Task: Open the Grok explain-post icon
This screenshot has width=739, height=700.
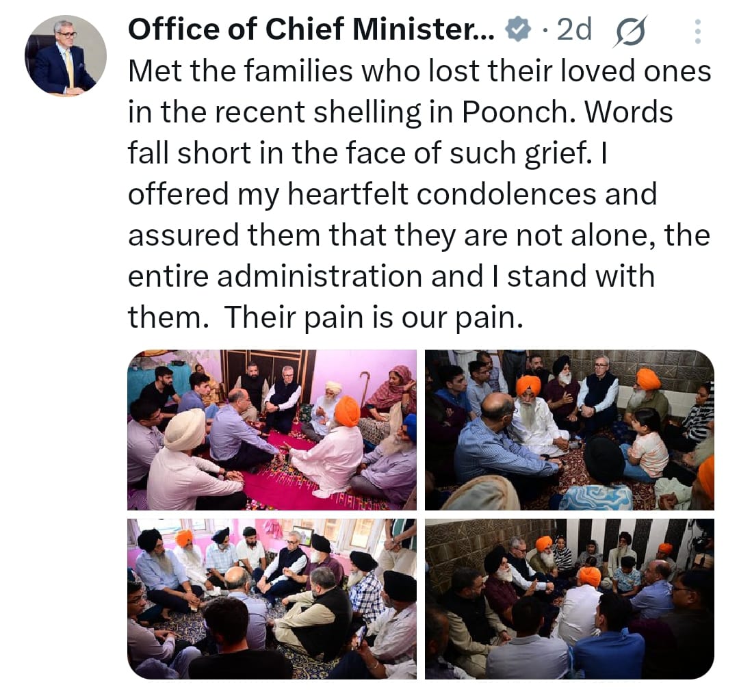Action: click(630, 32)
